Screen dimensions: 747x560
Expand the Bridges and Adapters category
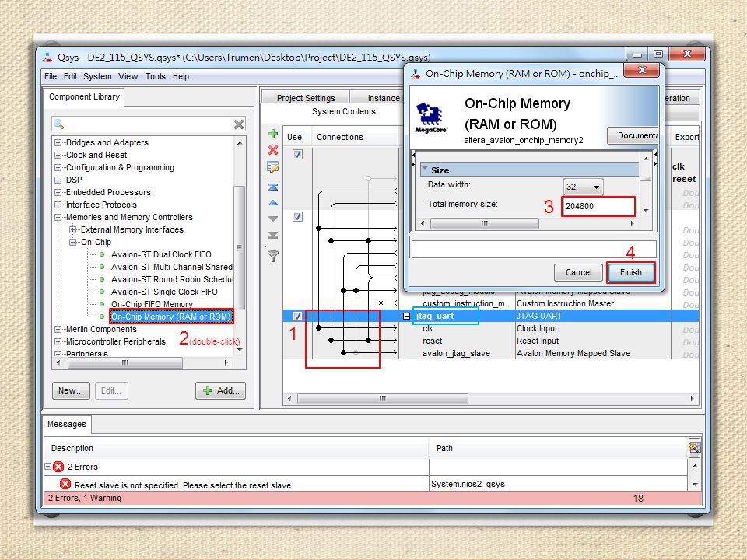(58, 142)
